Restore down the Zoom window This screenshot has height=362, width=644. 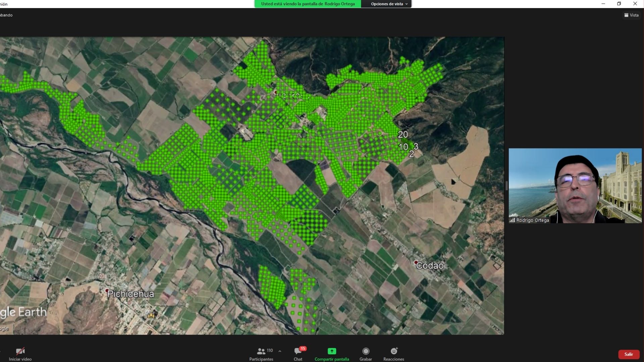coord(619,4)
